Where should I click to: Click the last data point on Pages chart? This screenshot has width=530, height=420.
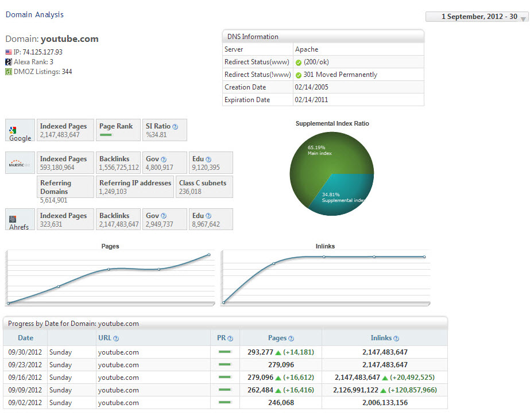tap(209, 254)
